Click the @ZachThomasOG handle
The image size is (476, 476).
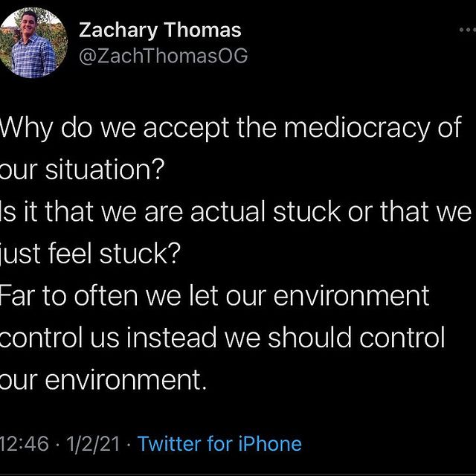pyautogui.click(x=164, y=56)
